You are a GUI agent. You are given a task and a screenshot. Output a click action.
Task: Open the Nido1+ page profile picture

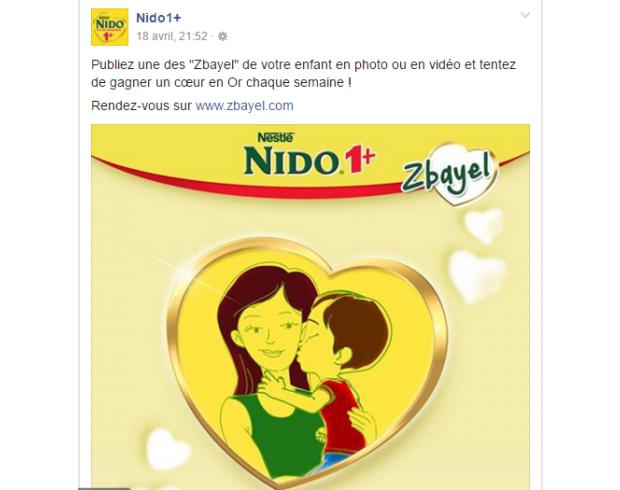[110, 27]
